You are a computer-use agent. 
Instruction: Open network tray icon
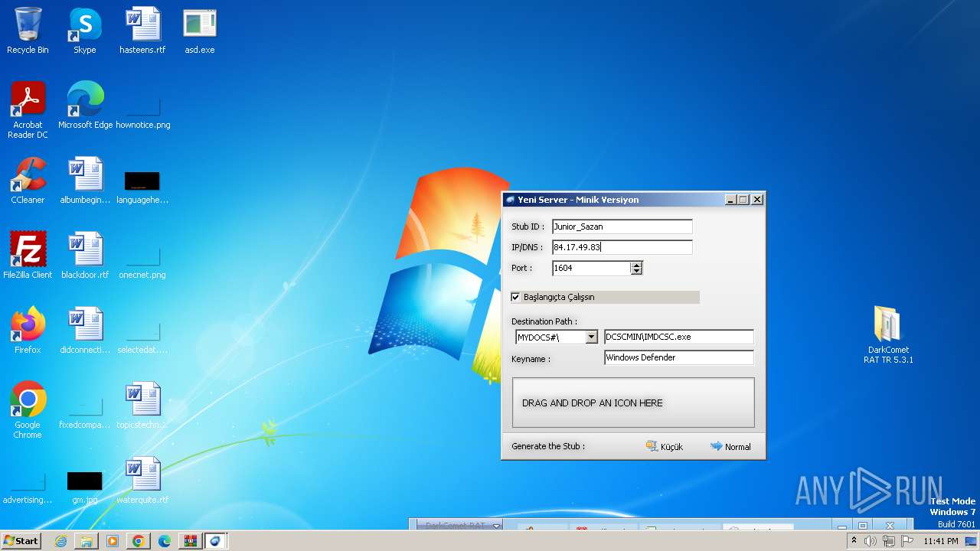point(889,541)
